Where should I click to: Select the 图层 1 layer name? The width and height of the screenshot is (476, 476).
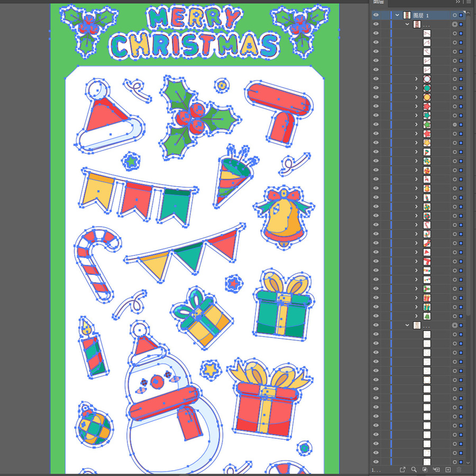click(421, 15)
